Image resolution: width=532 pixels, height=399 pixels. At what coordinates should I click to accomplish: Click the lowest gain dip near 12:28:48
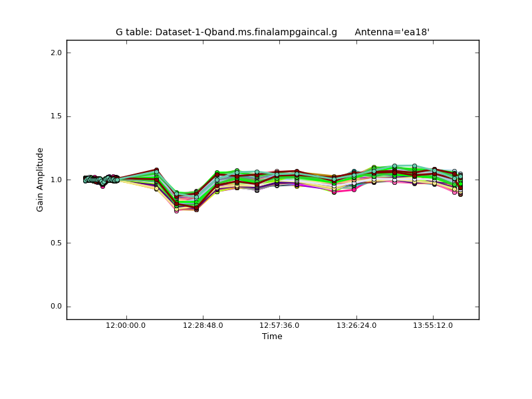pos(176,210)
